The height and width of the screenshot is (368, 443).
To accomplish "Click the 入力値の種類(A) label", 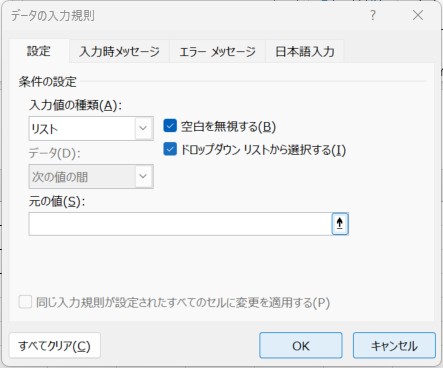I will 76,105.
